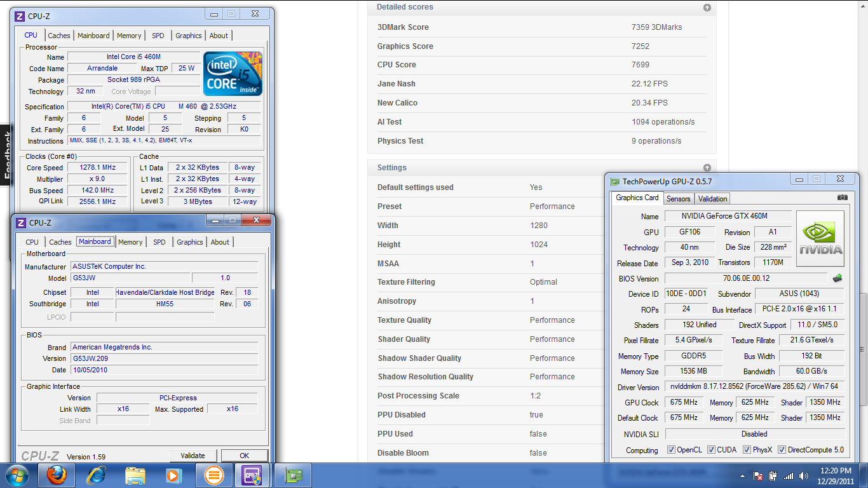The height and width of the screenshot is (488, 868).
Task: Switch to GPU-Z via its taskbar icon
Action: tap(294, 475)
